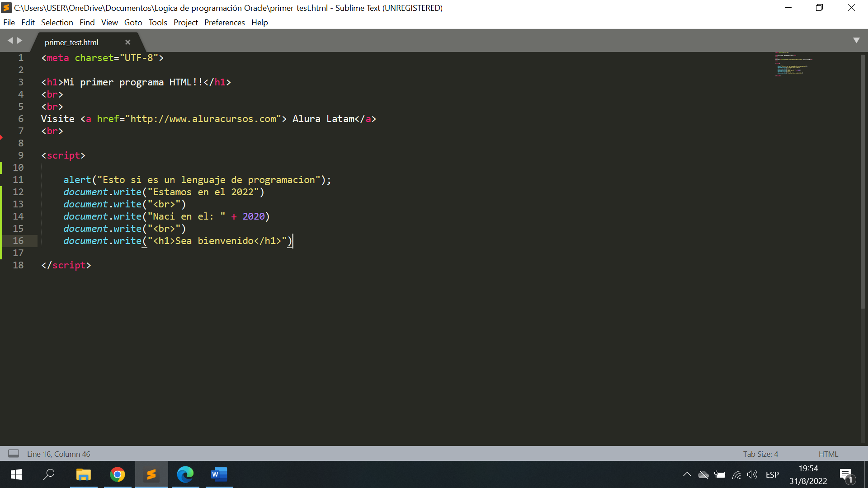The image size is (868, 488).
Task: Click the closing script tag on line 18
Action: pos(66,265)
